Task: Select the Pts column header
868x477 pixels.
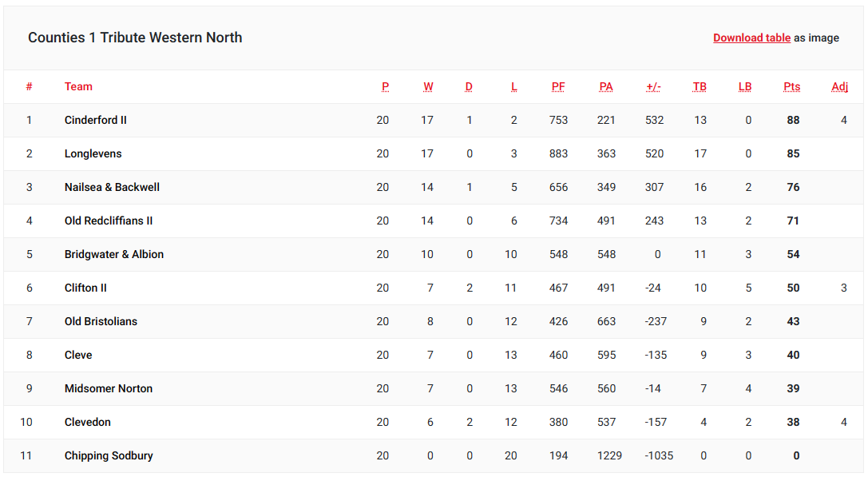Action: pyautogui.click(x=791, y=86)
